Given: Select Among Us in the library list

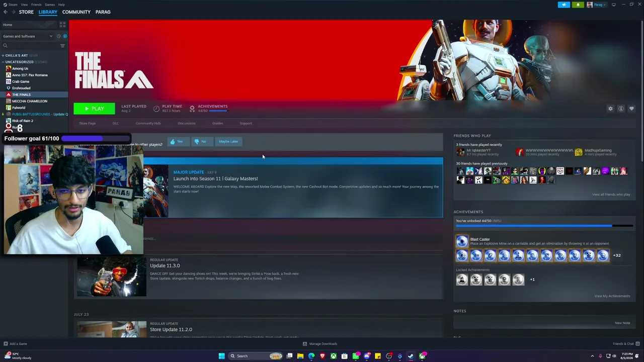Looking at the screenshot, I should click(20, 68).
